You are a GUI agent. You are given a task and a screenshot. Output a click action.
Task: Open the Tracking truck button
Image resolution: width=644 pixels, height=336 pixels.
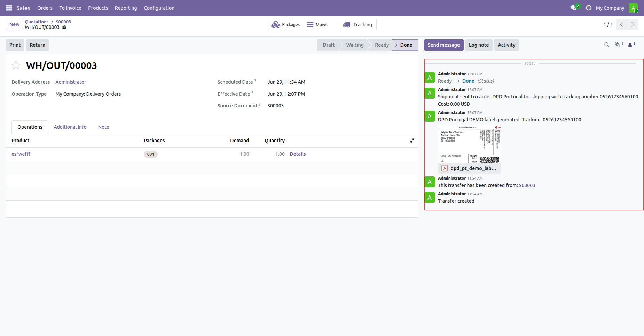click(358, 25)
